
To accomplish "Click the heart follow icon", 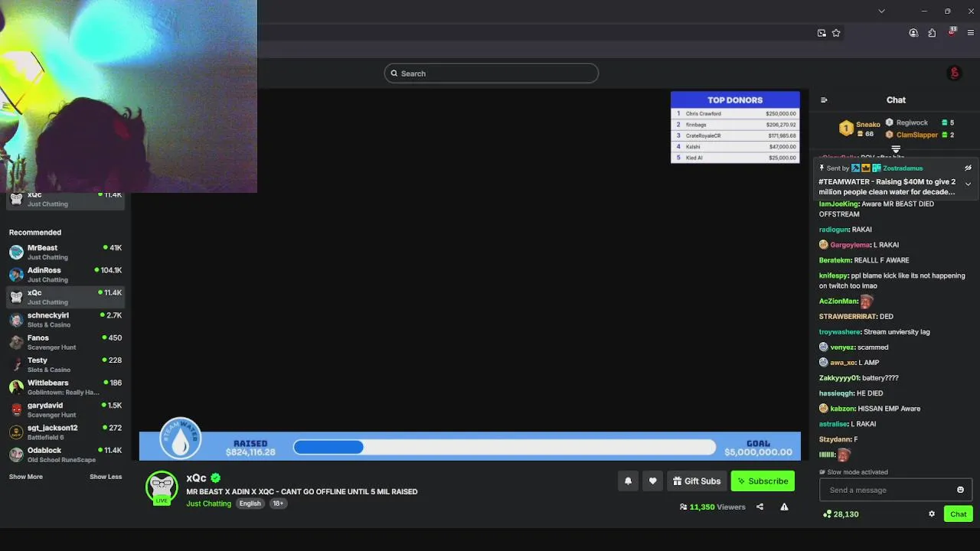I will (x=652, y=481).
